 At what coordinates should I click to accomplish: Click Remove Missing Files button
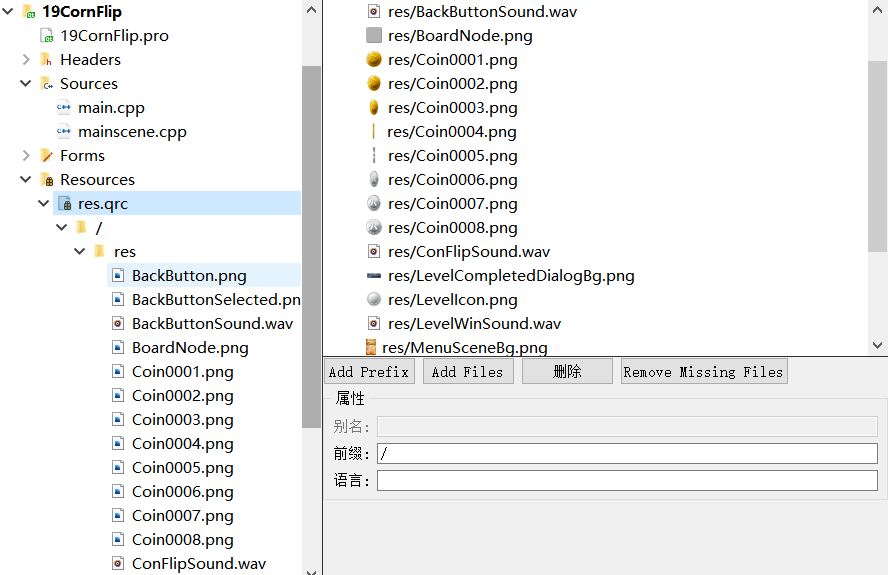coord(704,372)
